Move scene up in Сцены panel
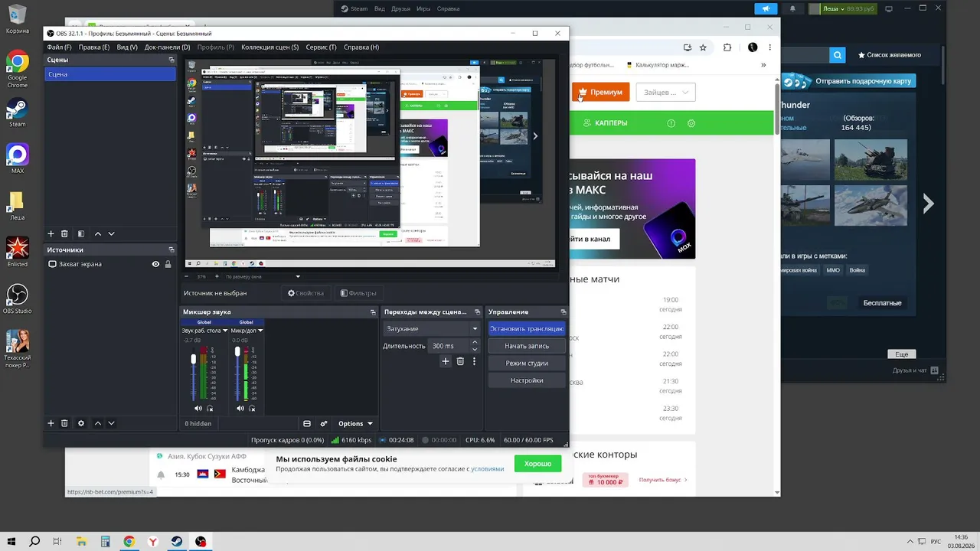Viewport: 980px width, 551px height. point(98,233)
